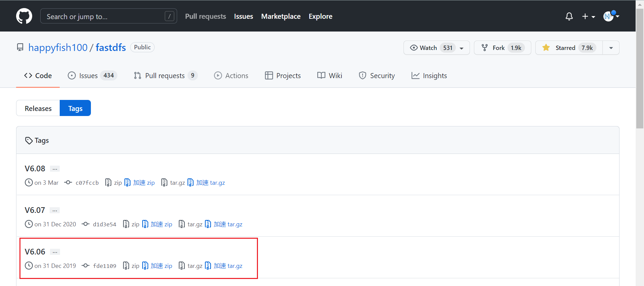Screen dimensions: 644x286
Task: Open the fastdfs repository link
Action: [x=111, y=48]
